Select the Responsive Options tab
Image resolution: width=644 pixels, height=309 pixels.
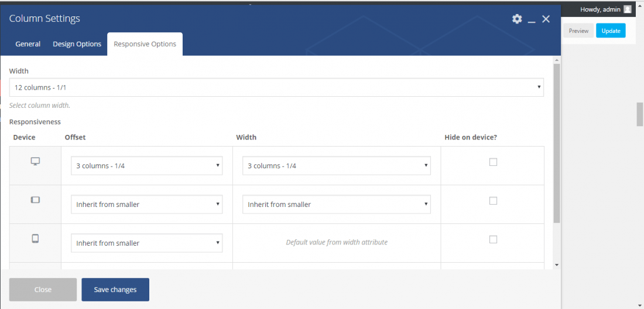pyautogui.click(x=145, y=44)
